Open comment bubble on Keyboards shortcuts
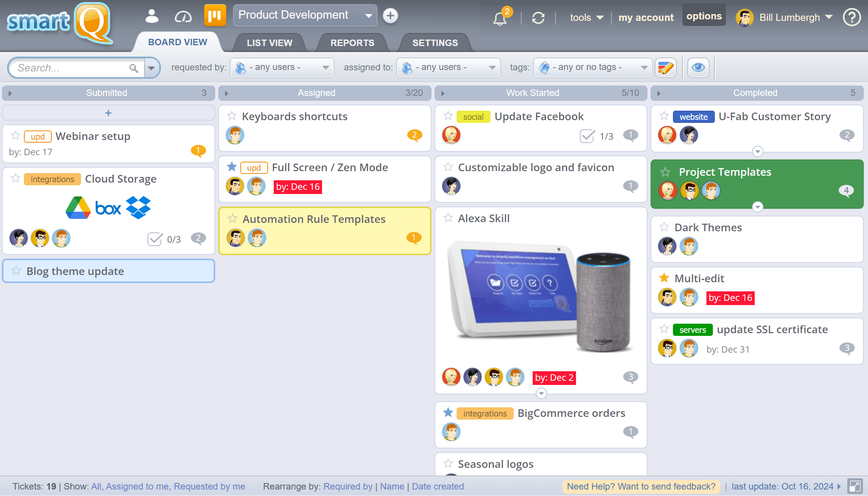 click(x=414, y=135)
